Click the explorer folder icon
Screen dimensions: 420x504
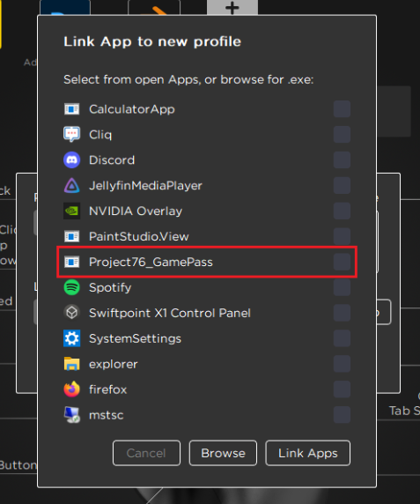[x=71, y=364]
